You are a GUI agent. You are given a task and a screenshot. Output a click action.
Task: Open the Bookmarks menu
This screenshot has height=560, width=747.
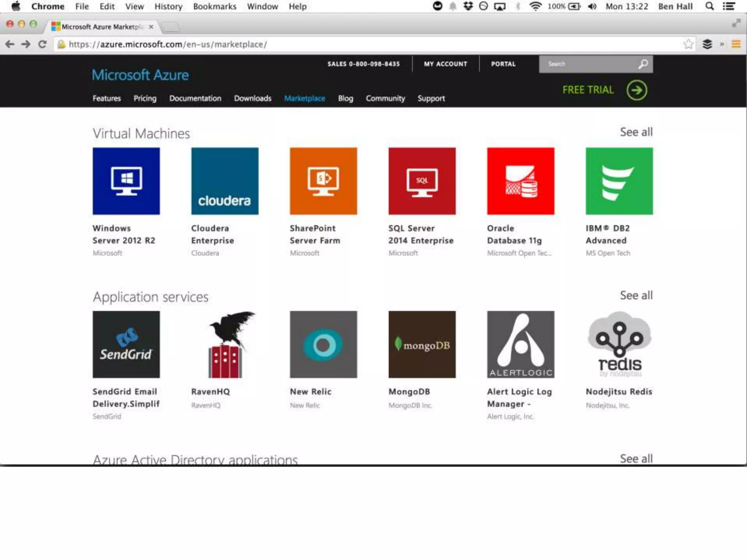point(215,6)
